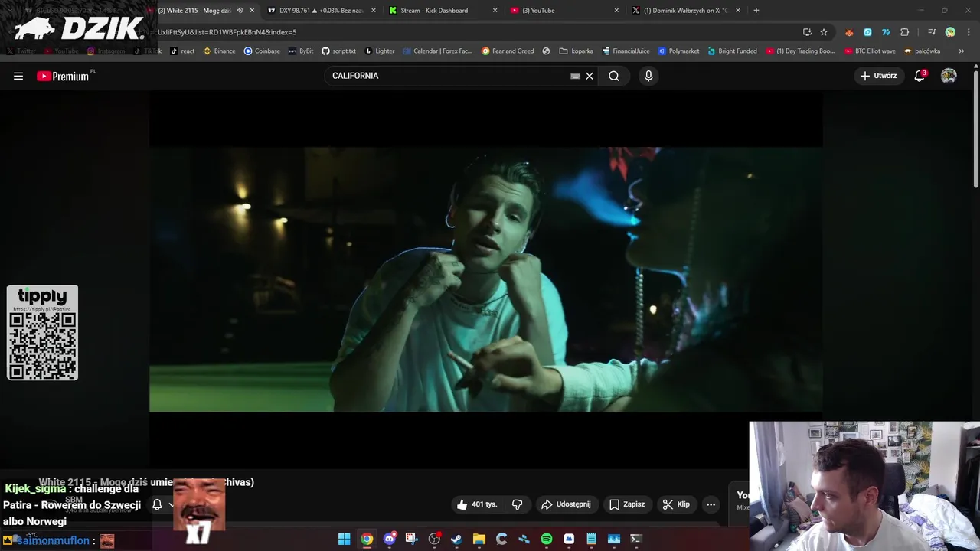Open the account avatar menu
The width and height of the screenshot is (980, 551).
click(x=949, y=76)
